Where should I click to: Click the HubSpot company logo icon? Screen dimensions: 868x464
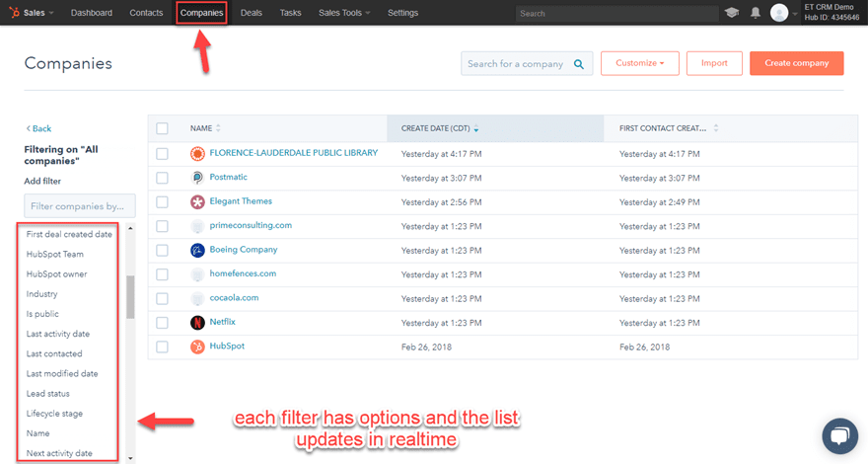tap(197, 347)
